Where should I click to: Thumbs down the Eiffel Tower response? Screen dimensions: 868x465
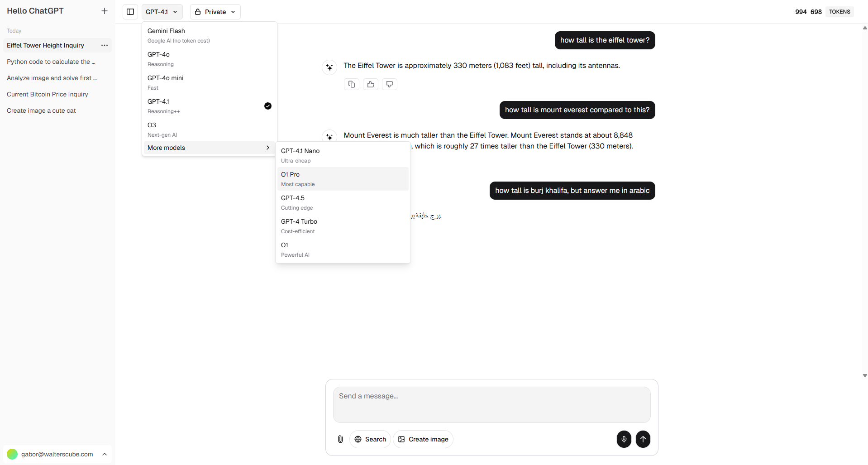[390, 84]
